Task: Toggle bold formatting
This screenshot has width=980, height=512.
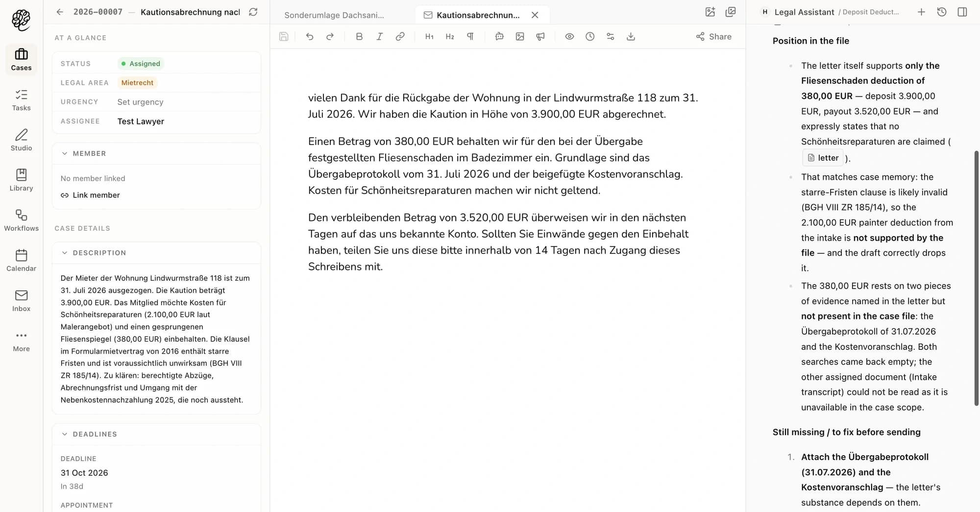Action: [x=359, y=36]
